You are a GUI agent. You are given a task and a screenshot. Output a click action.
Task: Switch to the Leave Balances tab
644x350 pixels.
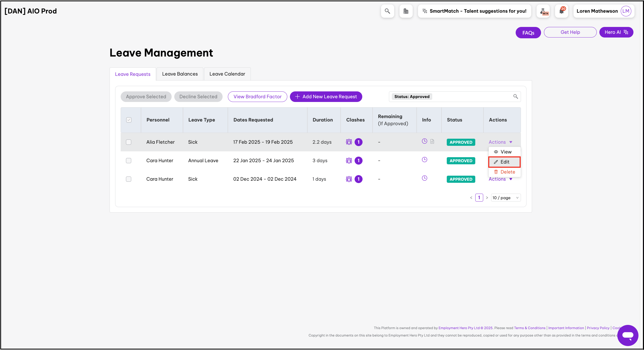pyautogui.click(x=180, y=74)
